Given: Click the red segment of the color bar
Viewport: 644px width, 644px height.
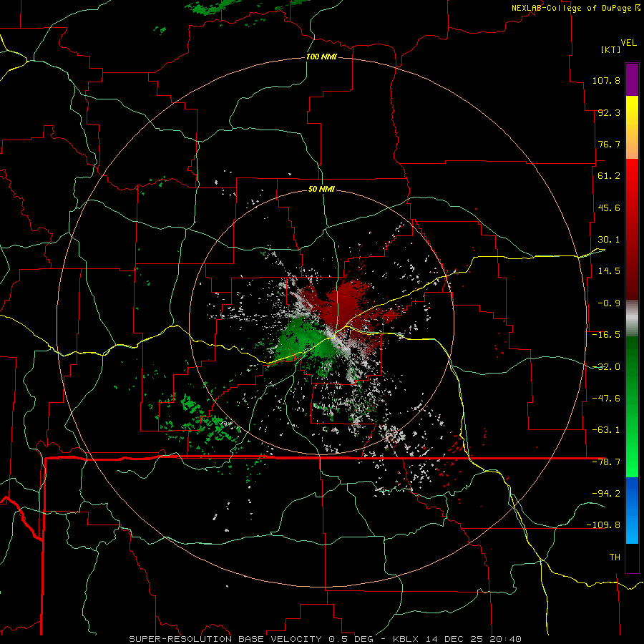Looking at the screenshot, I should [632, 229].
